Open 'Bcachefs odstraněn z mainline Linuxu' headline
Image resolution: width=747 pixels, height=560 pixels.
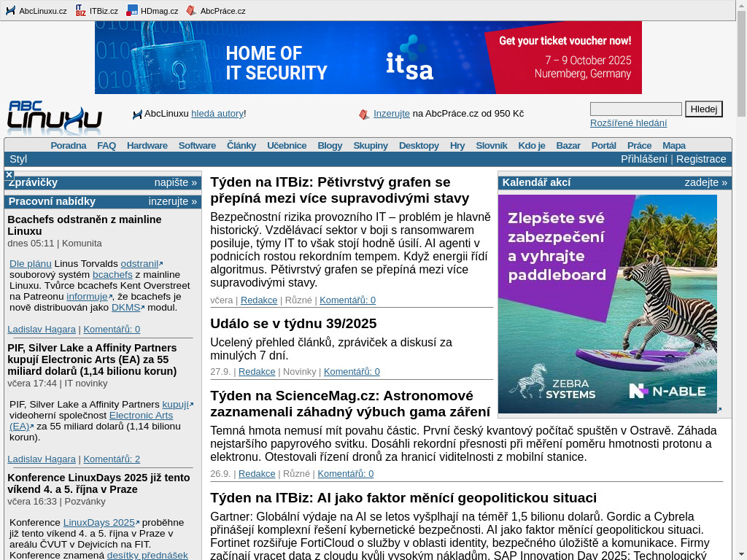(85, 225)
